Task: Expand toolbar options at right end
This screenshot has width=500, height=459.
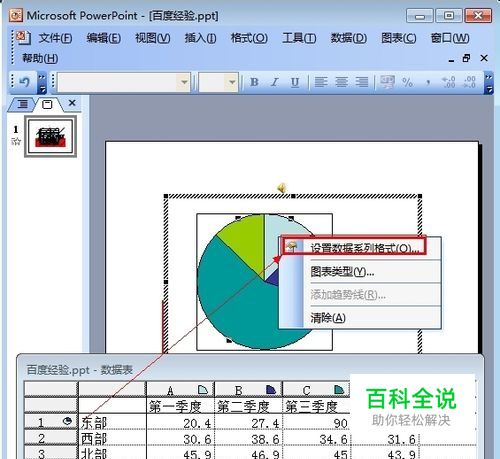Action: click(x=489, y=82)
